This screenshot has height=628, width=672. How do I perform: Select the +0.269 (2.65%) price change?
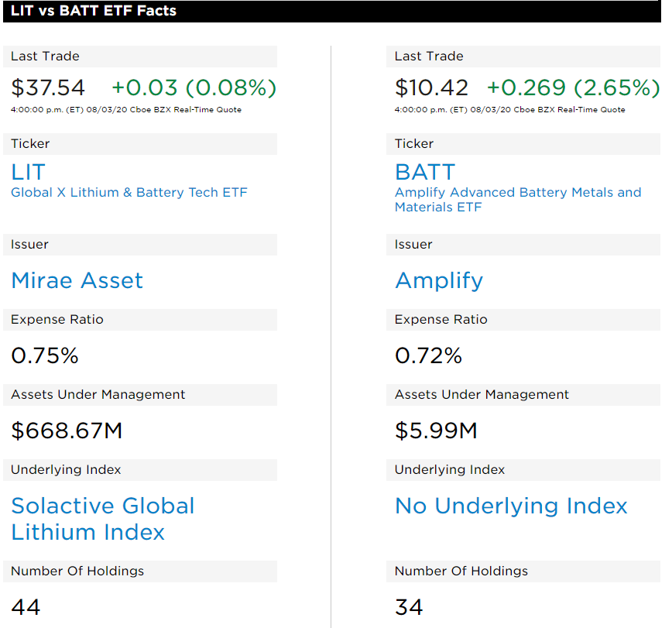[x=574, y=88]
